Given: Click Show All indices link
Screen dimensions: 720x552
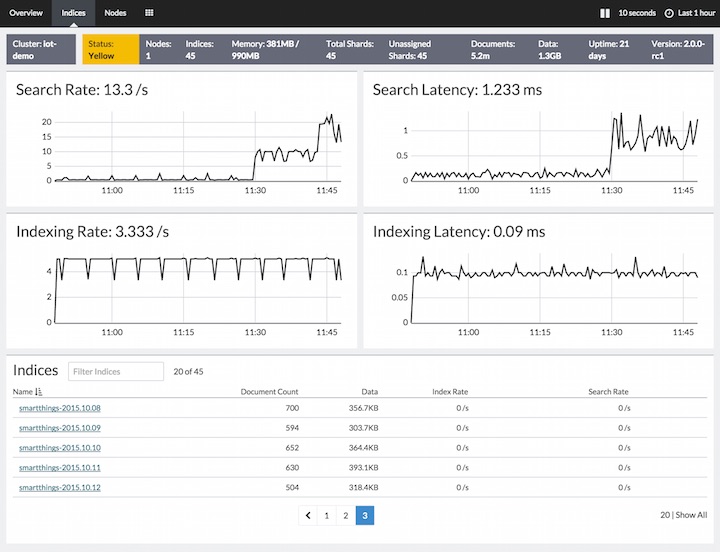Looking at the screenshot, I should pyautogui.click(x=691, y=515).
